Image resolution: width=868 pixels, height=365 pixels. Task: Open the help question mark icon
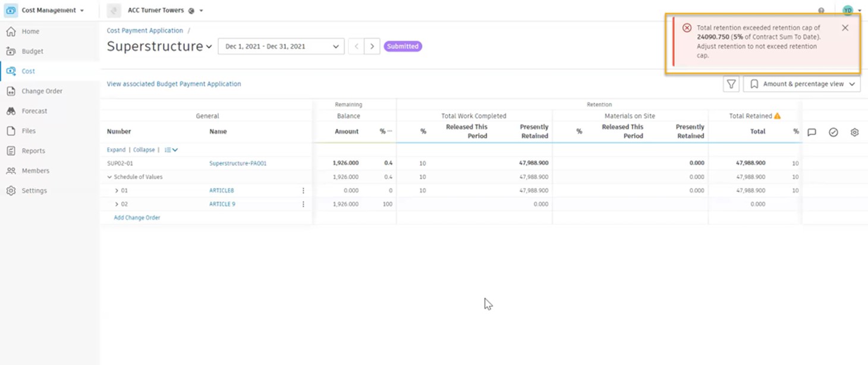tap(821, 11)
